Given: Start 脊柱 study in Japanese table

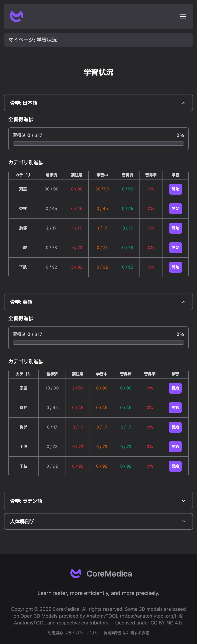Looking at the screenshot, I should click(x=176, y=208).
